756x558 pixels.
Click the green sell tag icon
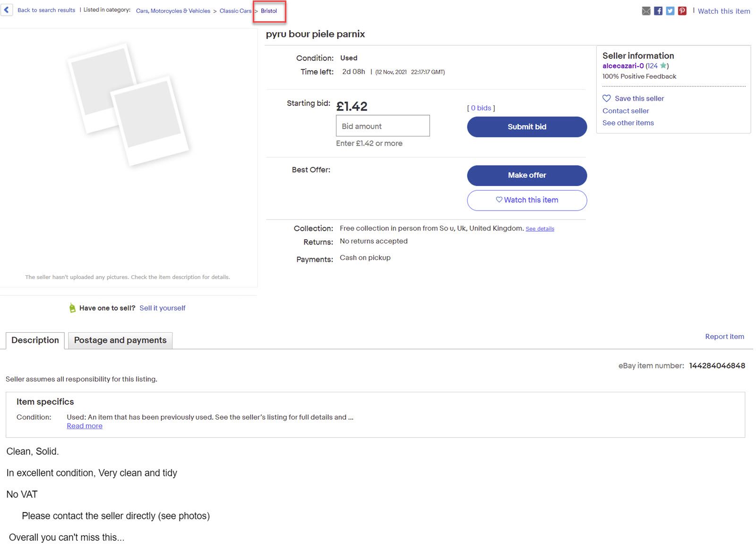72,308
